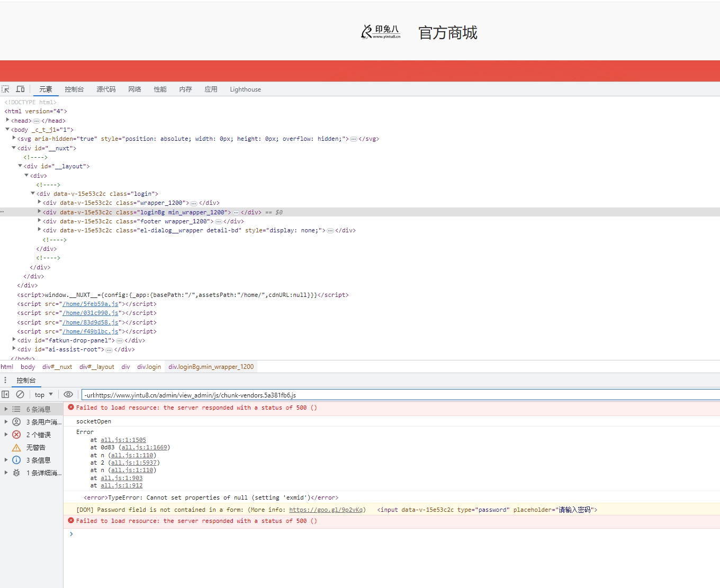Collapse the div id __nuxt node
Viewport: 720px width, 588px height.
(x=14, y=148)
